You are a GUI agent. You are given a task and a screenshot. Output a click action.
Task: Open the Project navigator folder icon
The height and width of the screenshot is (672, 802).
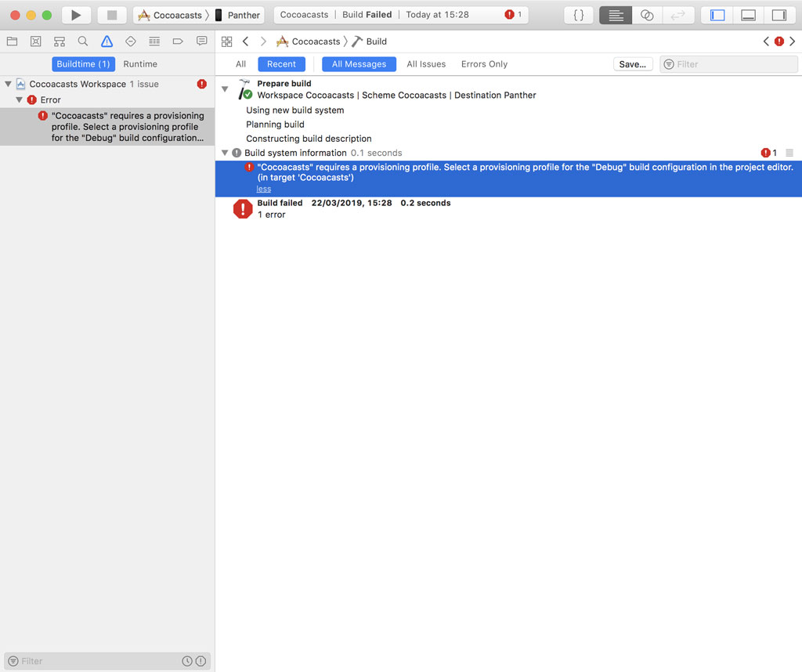coord(12,41)
